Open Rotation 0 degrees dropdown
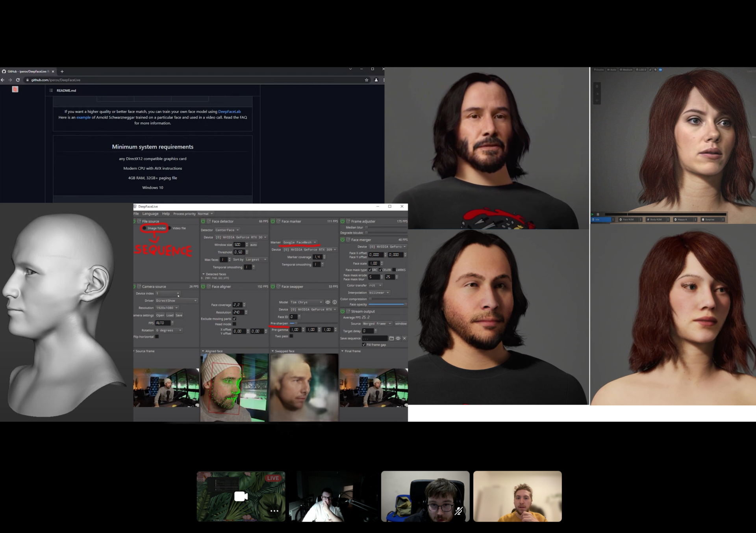 click(169, 331)
